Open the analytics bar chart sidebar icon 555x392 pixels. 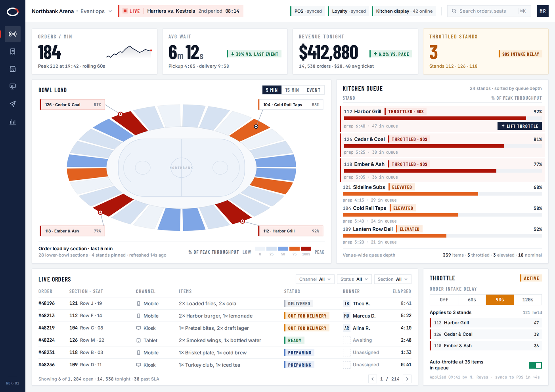point(13,122)
